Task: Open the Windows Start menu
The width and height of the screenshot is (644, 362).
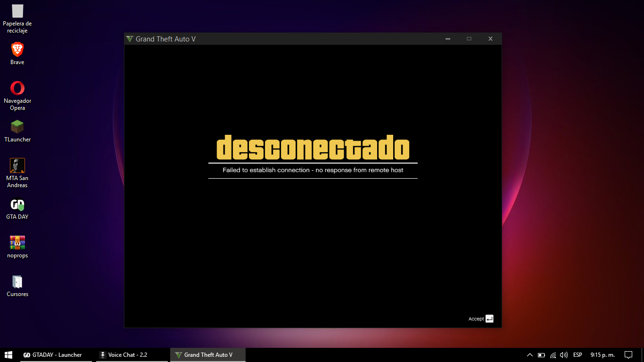Action: pos(8,355)
